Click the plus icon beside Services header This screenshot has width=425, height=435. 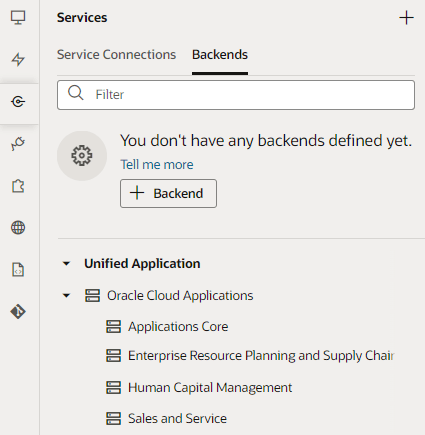point(406,18)
